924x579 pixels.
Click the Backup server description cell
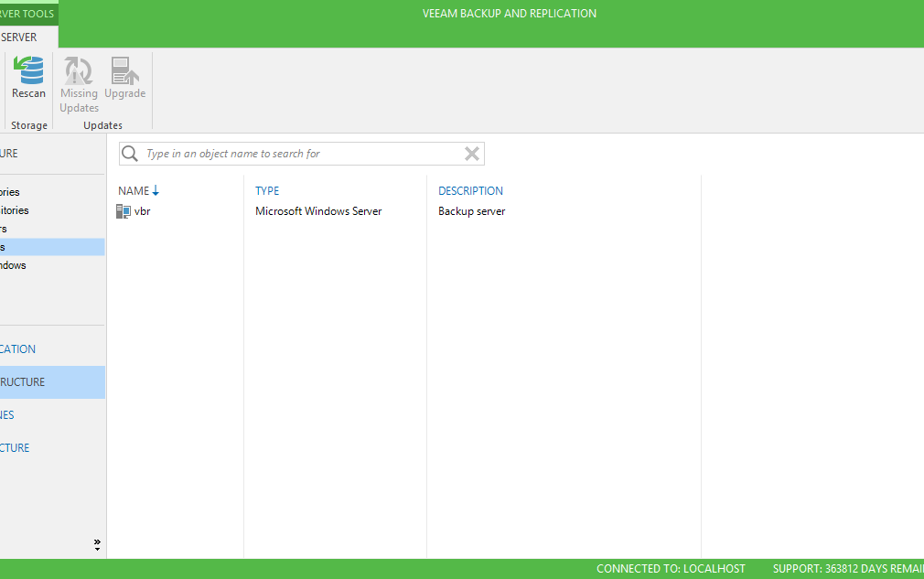(471, 211)
